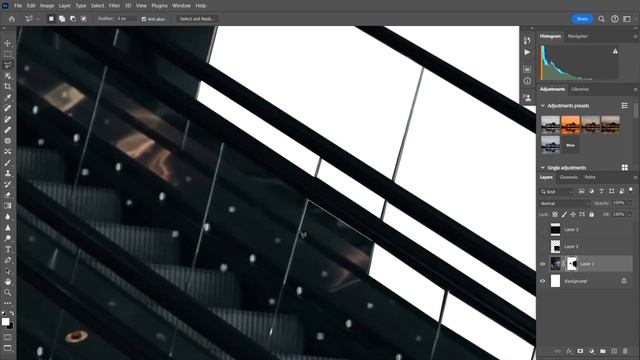Toggle Lock all padlock icon
Viewport: 640px width, 360px height.
click(x=591, y=214)
